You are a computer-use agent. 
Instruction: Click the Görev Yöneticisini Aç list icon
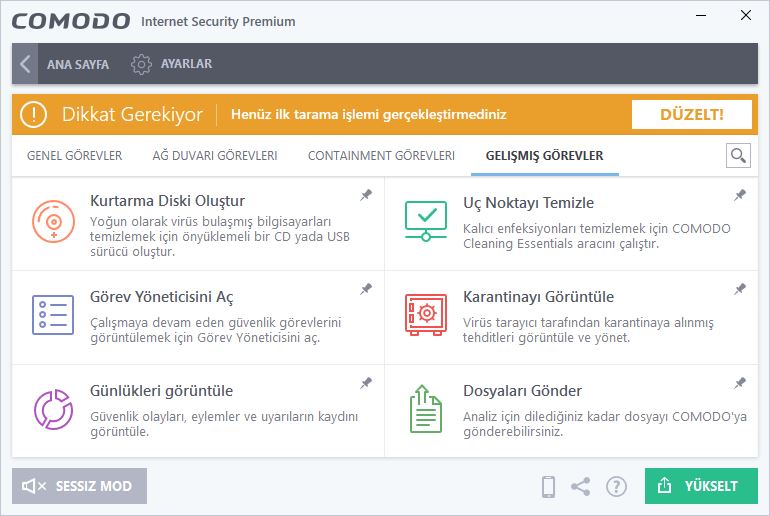tap(53, 315)
